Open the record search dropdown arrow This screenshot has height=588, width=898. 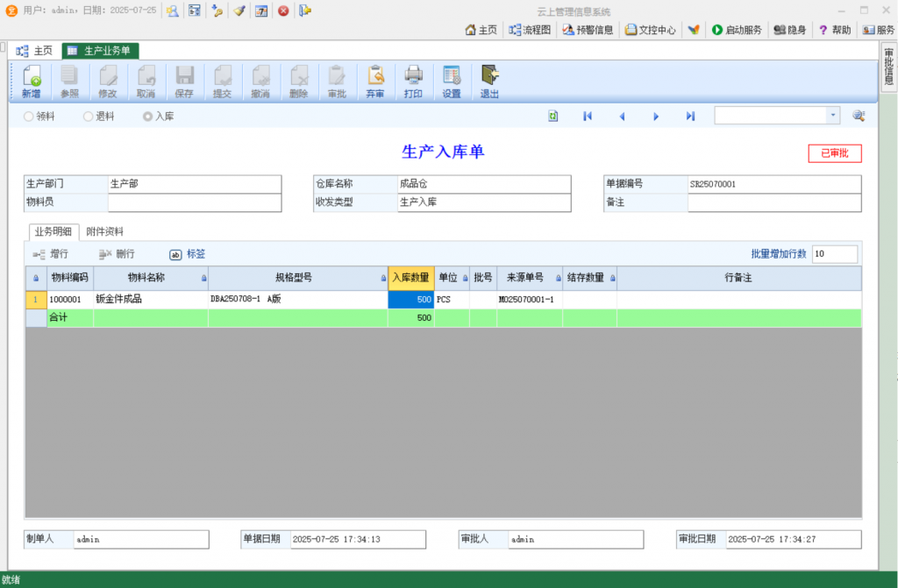833,116
